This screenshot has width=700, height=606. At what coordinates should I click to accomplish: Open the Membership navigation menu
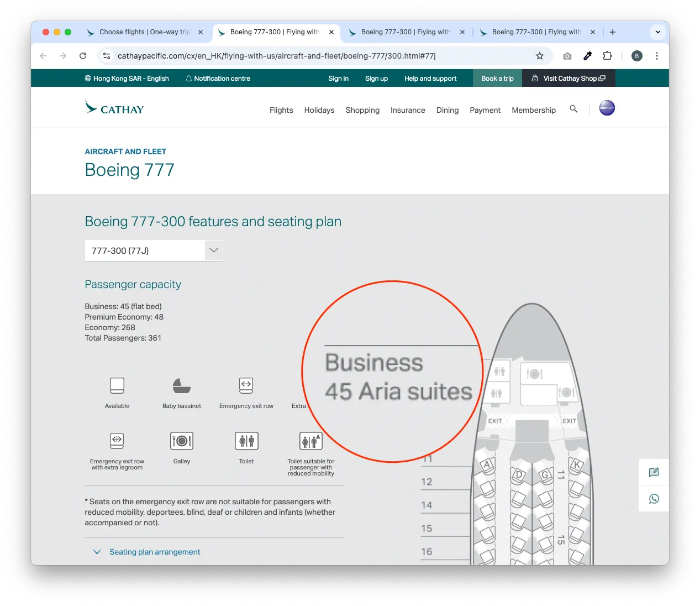pos(533,110)
